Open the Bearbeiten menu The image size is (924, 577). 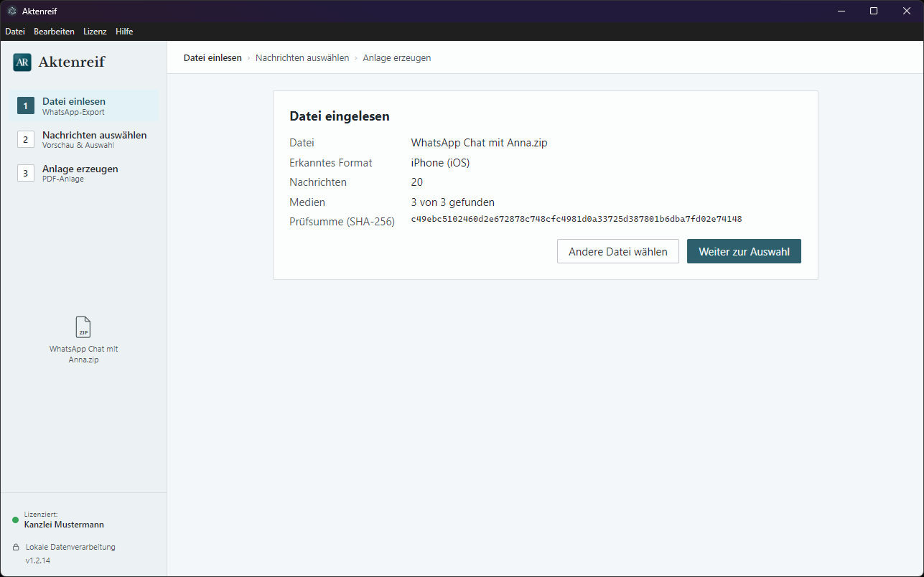54,32
